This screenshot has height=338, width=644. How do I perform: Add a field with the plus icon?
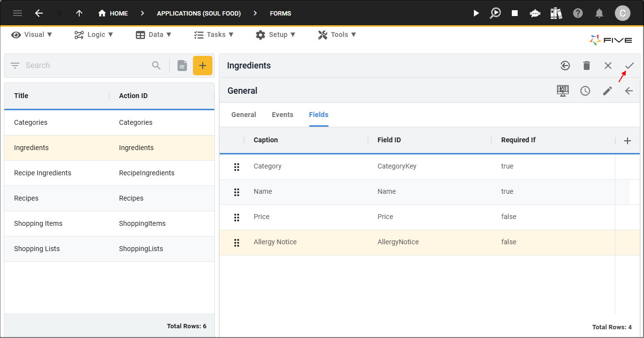[627, 140]
